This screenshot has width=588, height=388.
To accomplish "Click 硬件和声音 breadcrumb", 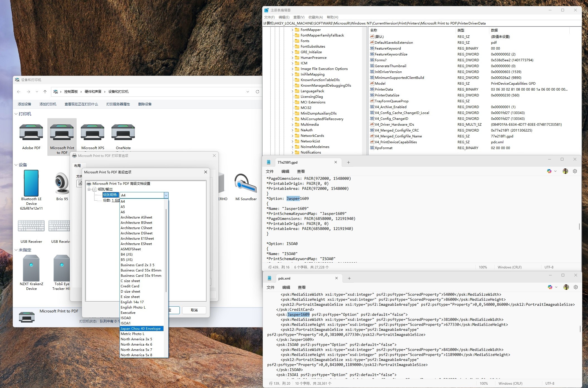I will [x=93, y=92].
